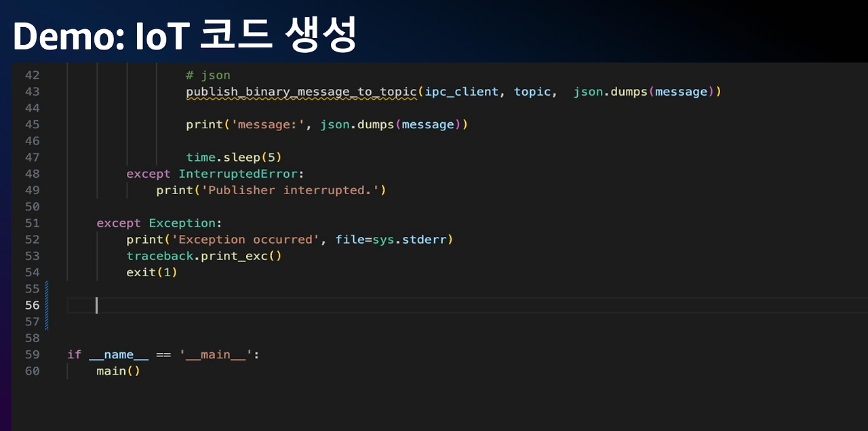Click line number 59 in the gutter
868x431 pixels.
[32, 355]
